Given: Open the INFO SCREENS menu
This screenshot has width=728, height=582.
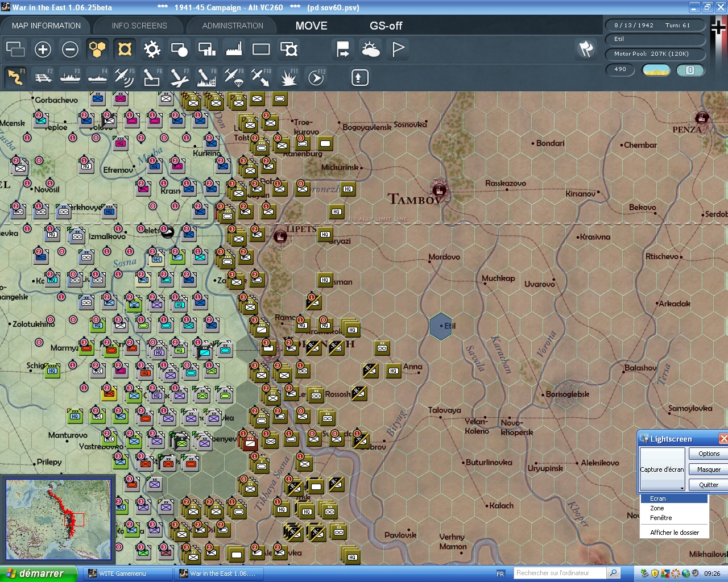Looking at the screenshot, I should pyautogui.click(x=139, y=26).
